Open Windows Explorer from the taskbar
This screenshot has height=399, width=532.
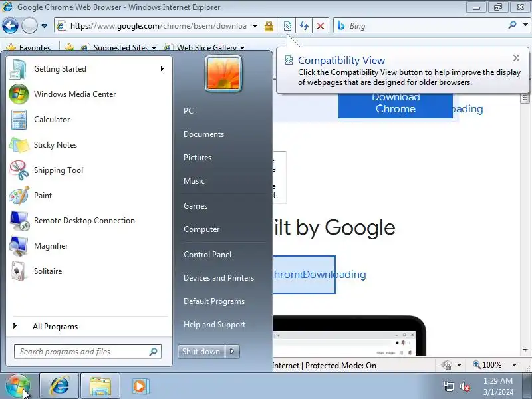point(100,386)
